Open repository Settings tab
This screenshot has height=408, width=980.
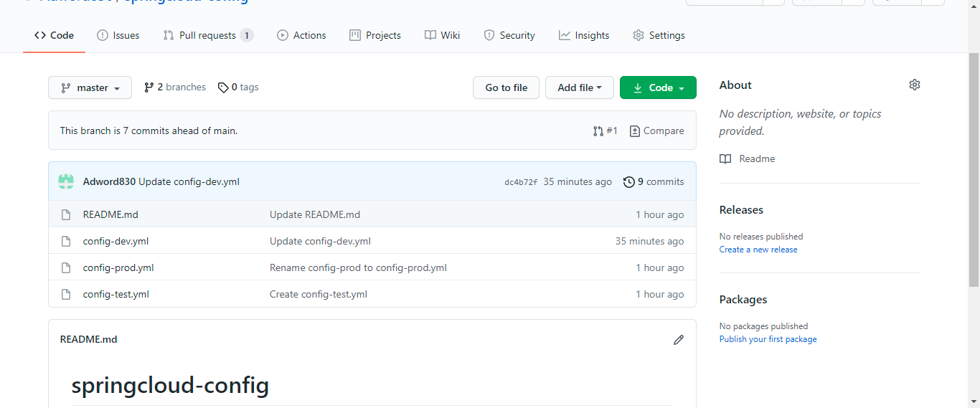pos(659,35)
